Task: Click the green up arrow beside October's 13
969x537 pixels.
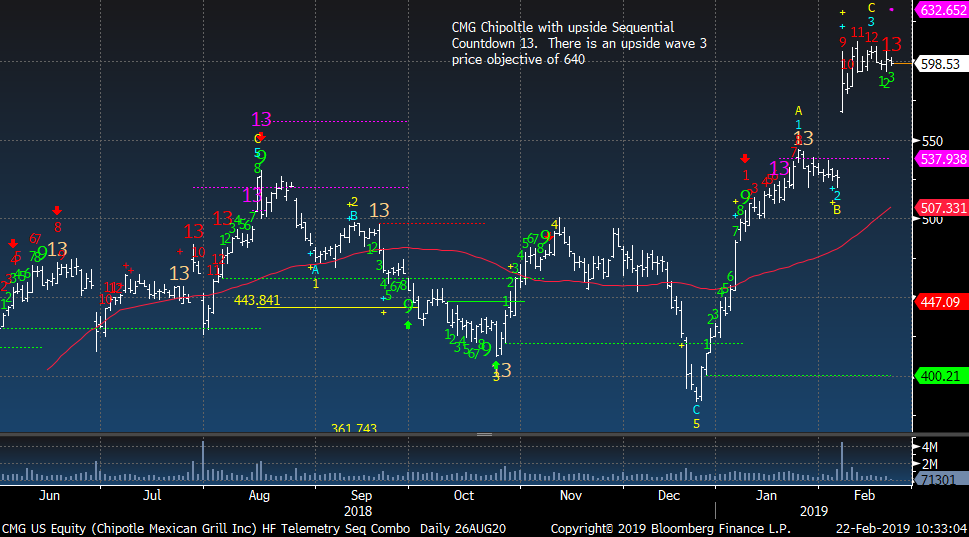Action: (496, 366)
